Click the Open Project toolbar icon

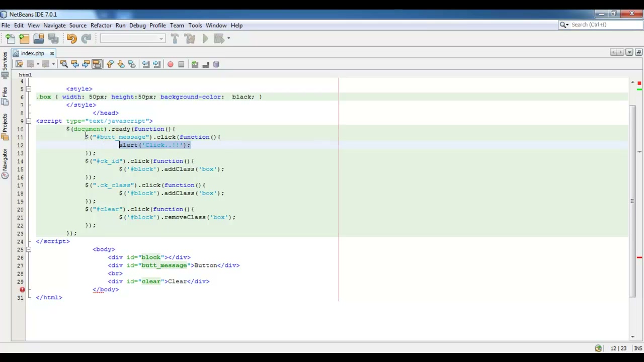click(x=39, y=39)
